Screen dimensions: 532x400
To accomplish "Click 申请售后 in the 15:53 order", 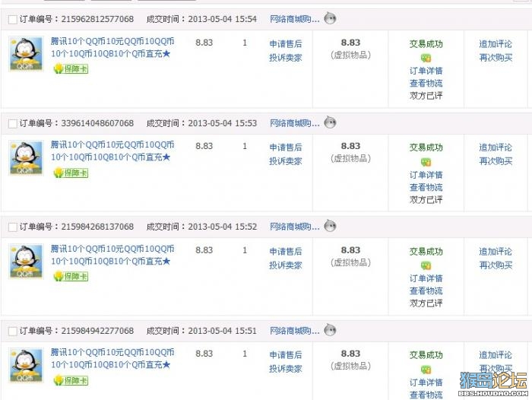I will pos(286,148).
